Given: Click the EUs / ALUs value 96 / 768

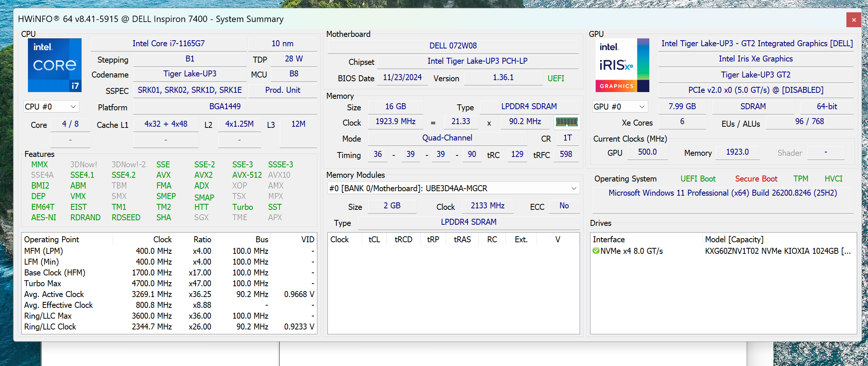Looking at the screenshot, I should 810,122.
